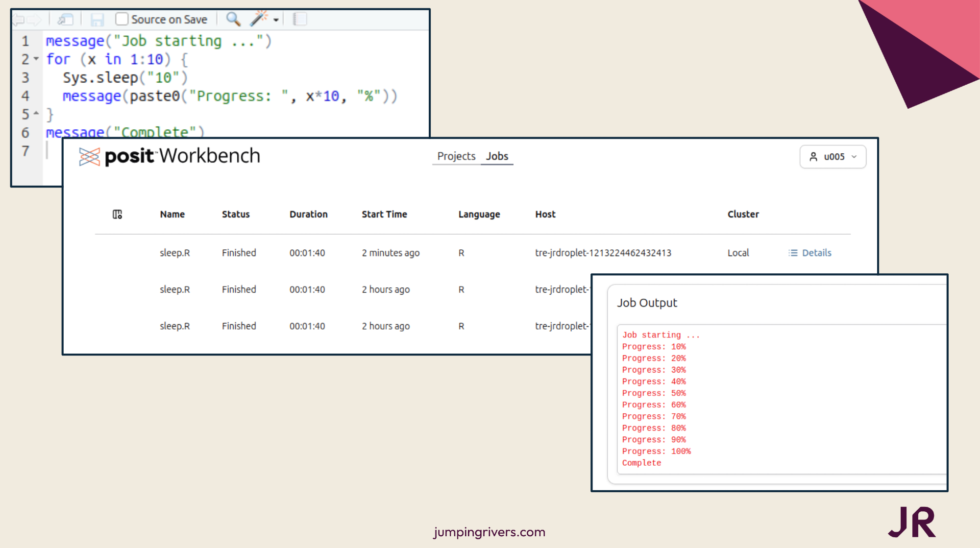Screen dimensions: 980x548
Task: Click the forward navigation arrow in editor
Action: tap(34, 20)
